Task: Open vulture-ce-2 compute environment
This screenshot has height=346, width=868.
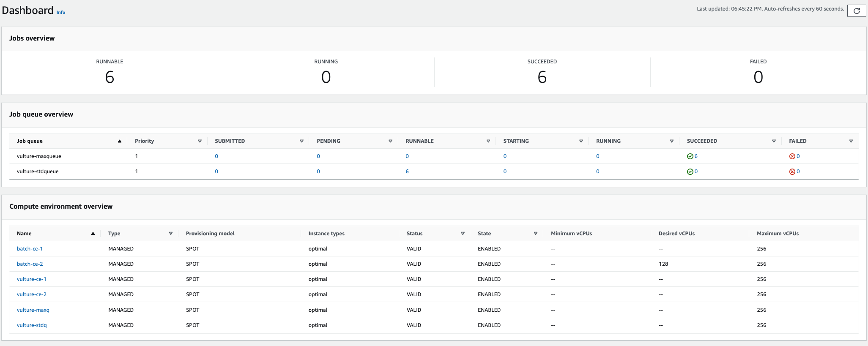Action: (x=32, y=294)
